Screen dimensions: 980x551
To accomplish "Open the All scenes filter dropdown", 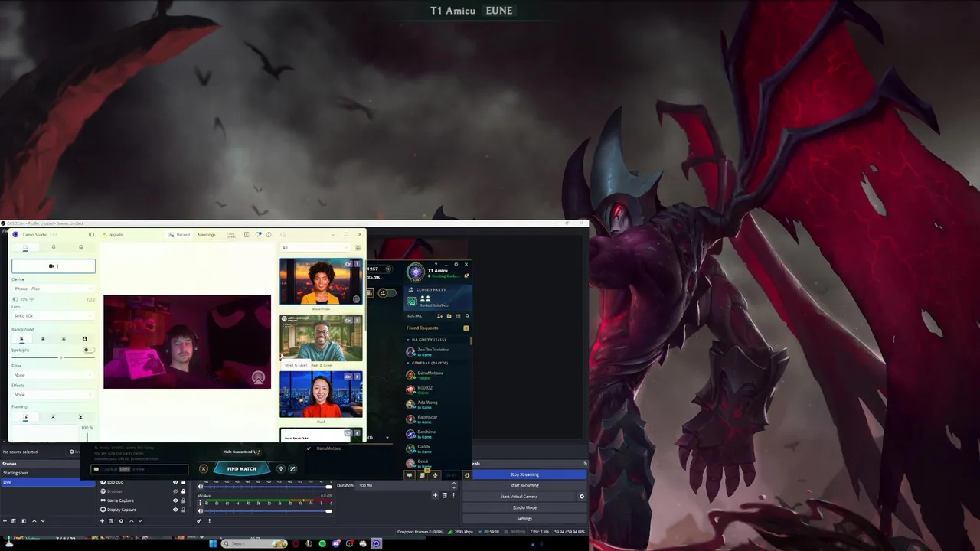I will coord(316,247).
